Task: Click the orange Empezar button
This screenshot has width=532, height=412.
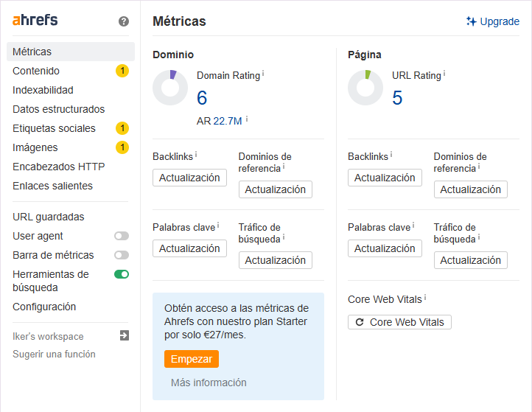Action: click(x=192, y=359)
